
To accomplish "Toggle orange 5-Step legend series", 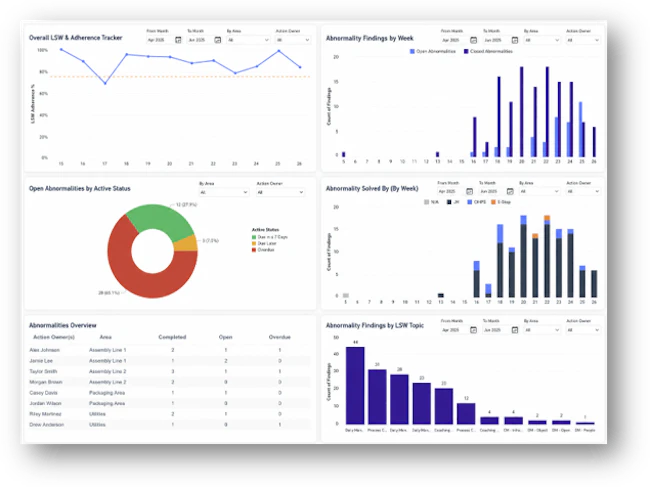I will coord(501,202).
